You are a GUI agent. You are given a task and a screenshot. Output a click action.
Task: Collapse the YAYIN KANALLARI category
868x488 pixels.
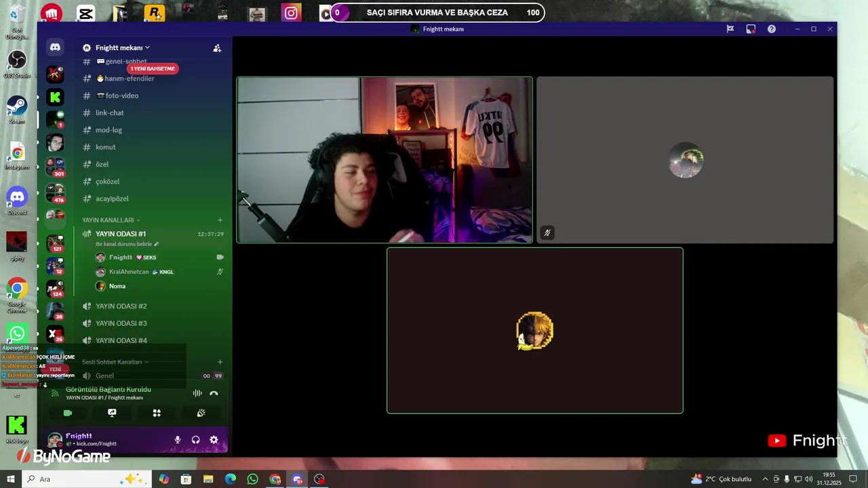point(111,220)
